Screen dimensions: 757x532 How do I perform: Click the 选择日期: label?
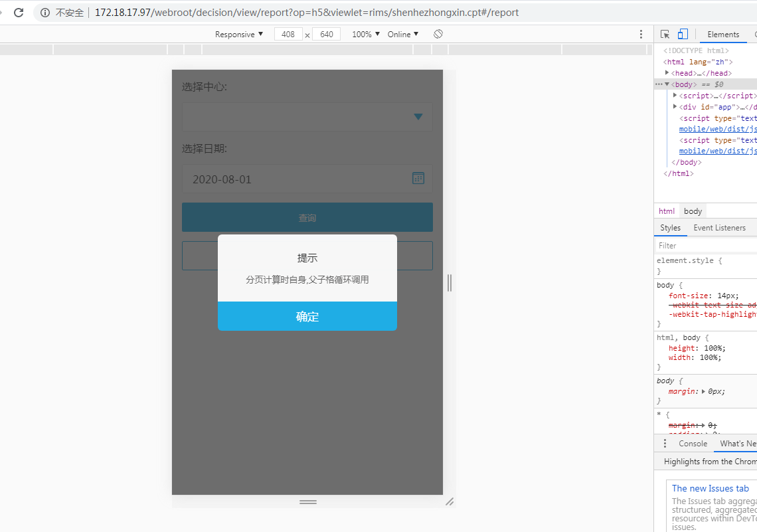pyautogui.click(x=205, y=149)
